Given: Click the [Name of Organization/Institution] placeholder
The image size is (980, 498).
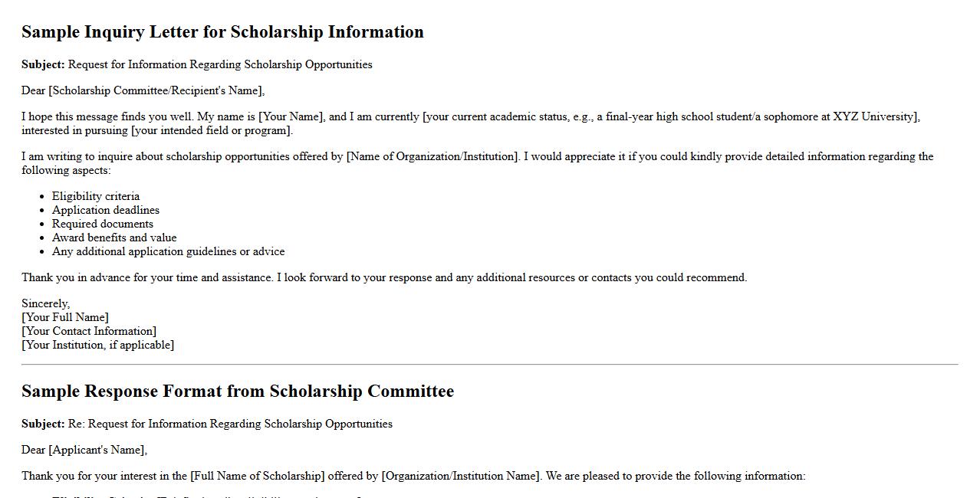Looking at the screenshot, I should coord(432,156).
